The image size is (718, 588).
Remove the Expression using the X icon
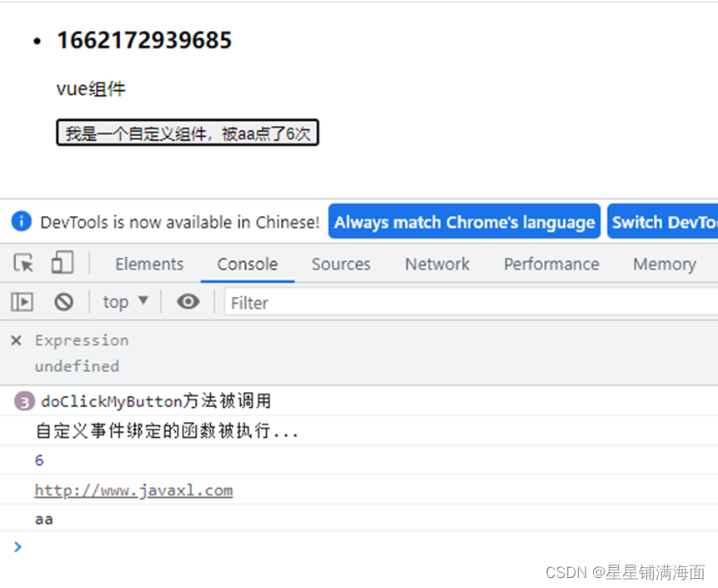pos(15,339)
